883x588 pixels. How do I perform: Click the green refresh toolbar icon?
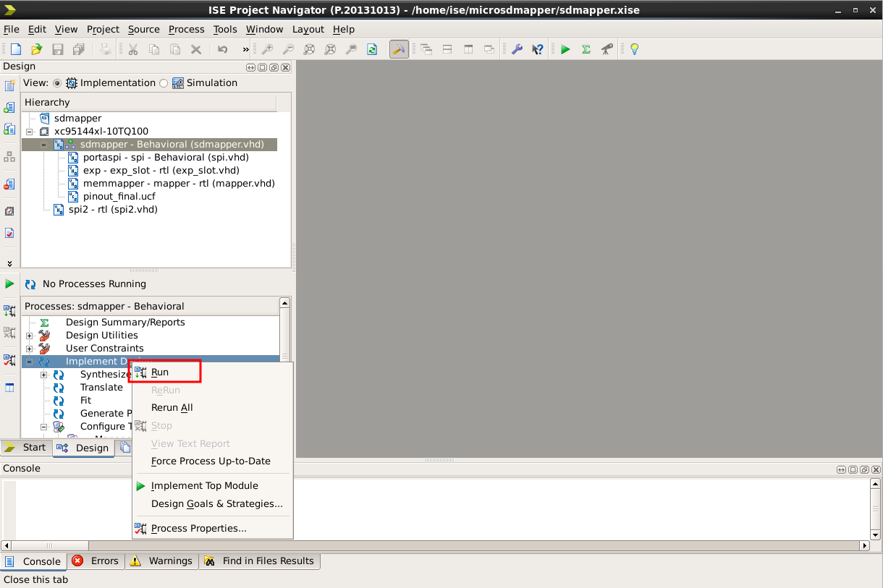[x=372, y=49]
